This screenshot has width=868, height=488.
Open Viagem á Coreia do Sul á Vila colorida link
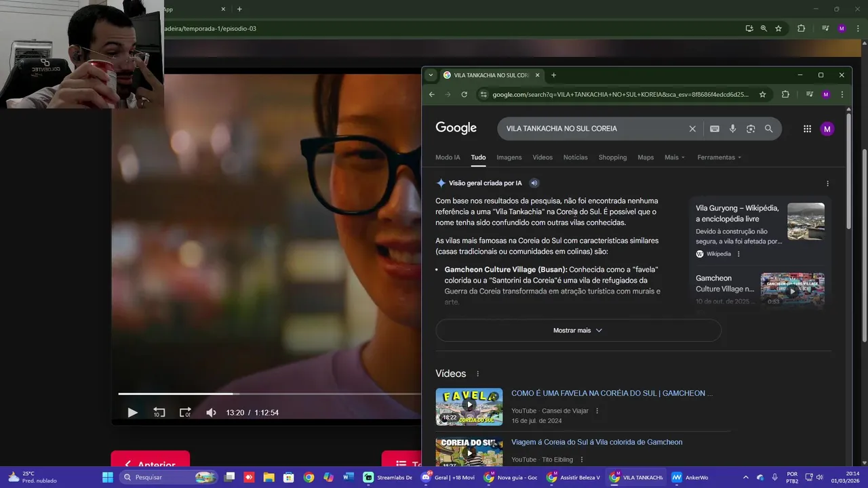coord(597,442)
